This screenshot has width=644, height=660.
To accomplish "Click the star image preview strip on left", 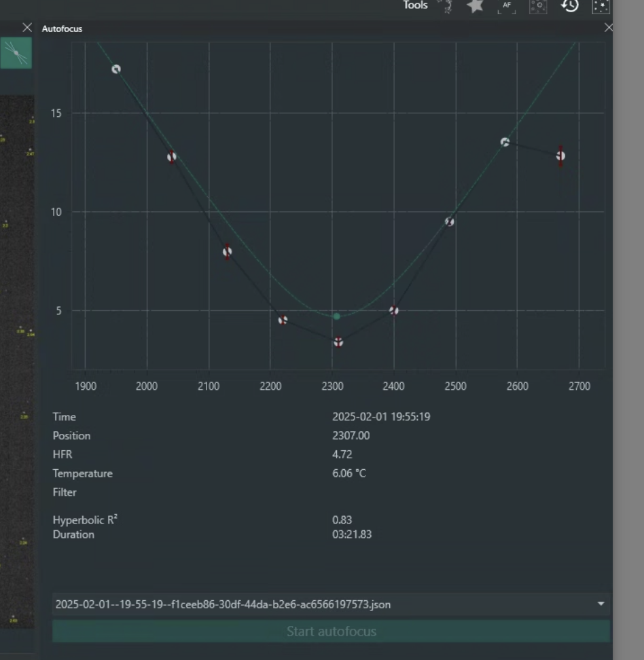I will click(x=17, y=362).
